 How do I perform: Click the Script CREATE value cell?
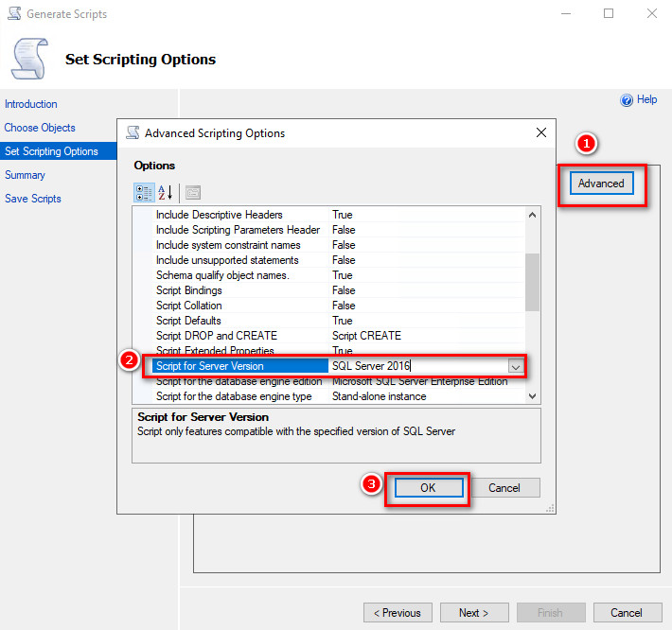pyautogui.click(x=427, y=336)
